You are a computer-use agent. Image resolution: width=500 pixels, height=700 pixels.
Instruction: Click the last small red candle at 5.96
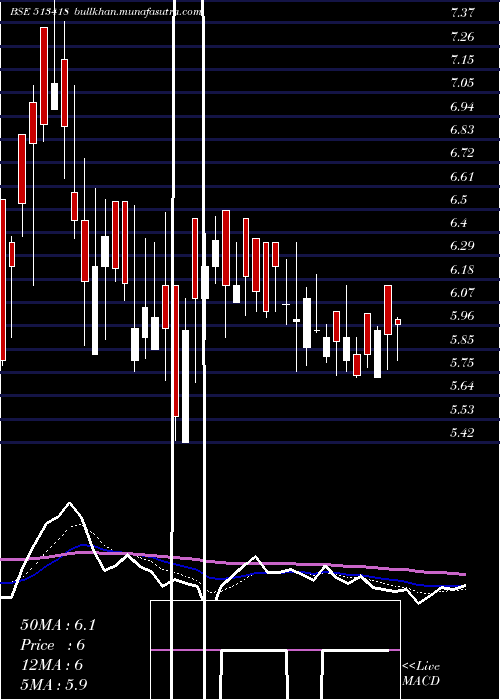(398, 322)
